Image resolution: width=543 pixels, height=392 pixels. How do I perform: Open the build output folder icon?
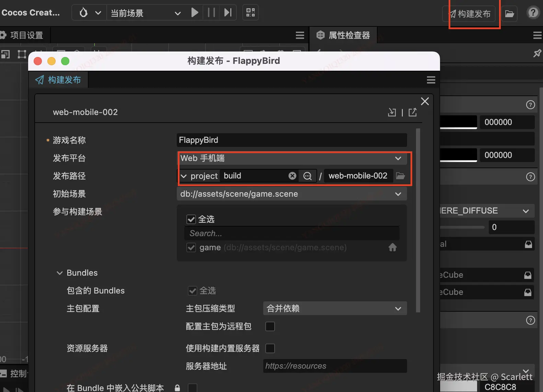click(400, 176)
